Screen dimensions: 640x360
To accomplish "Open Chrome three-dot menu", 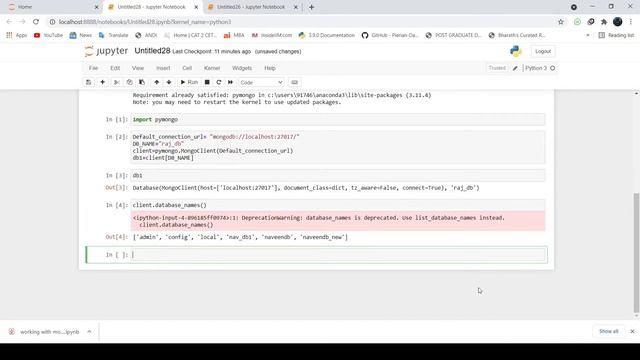I will (631, 22).
